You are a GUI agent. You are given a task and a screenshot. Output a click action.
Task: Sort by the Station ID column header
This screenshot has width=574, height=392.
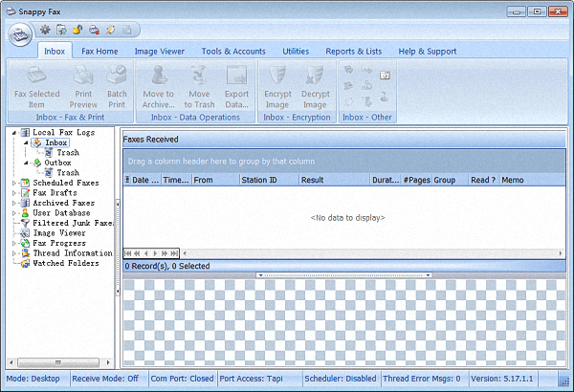coord(259,179)
